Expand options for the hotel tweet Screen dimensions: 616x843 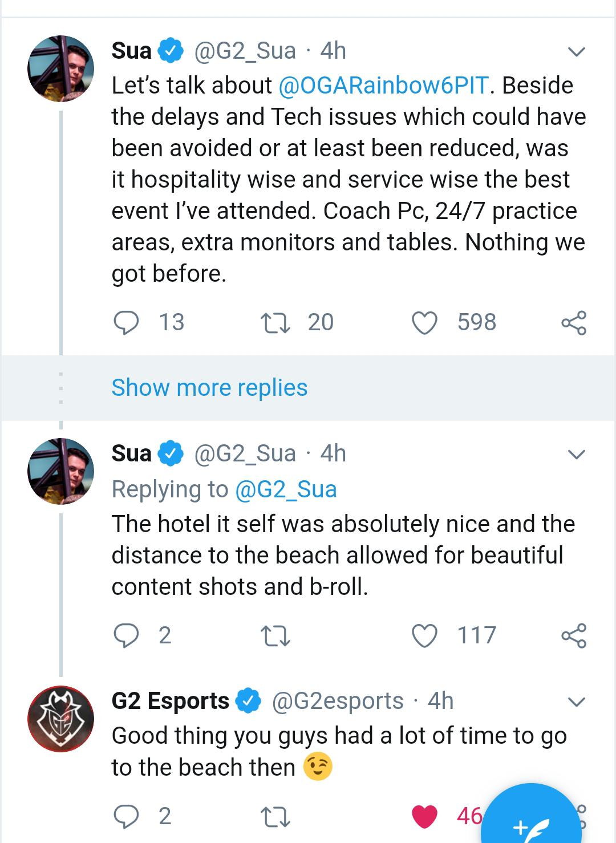(x=578, y=453)
